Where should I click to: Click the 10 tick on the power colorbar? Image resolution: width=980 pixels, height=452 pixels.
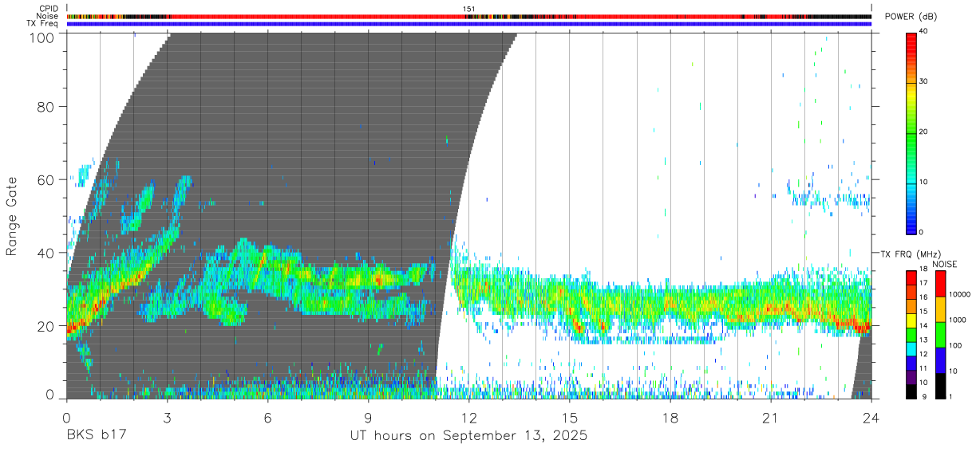pos(923,183)
